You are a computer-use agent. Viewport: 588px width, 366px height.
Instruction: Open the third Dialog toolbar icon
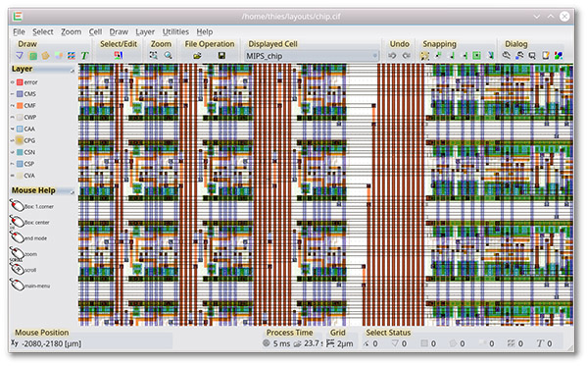(x=532, y=56)
